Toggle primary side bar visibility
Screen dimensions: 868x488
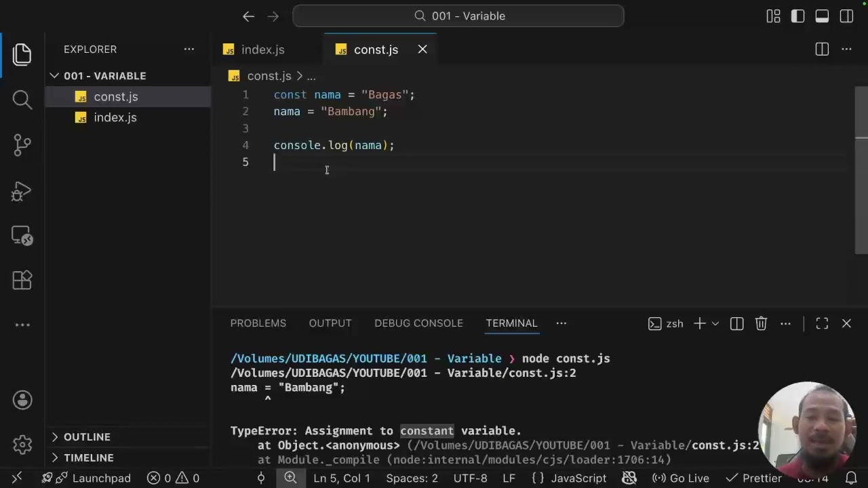pos(797,16)
